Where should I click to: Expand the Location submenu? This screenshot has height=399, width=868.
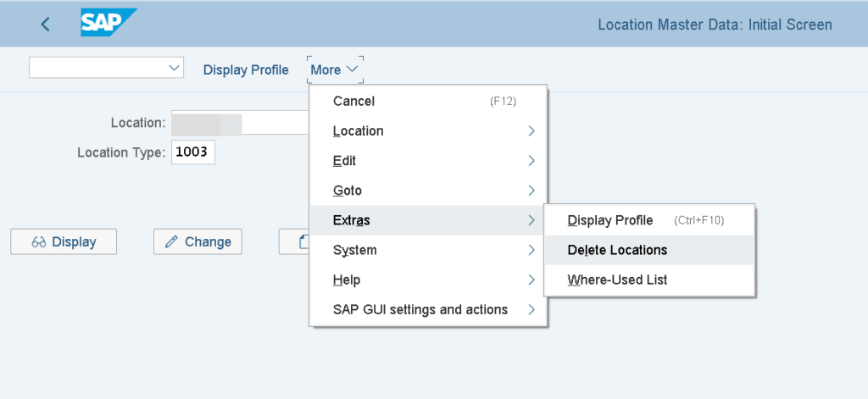(x=429, y=131)
